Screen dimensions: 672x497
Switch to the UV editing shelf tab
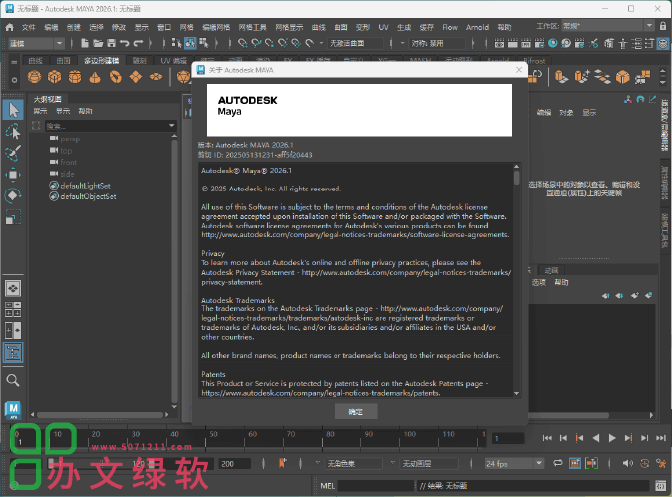pos(174,61)
